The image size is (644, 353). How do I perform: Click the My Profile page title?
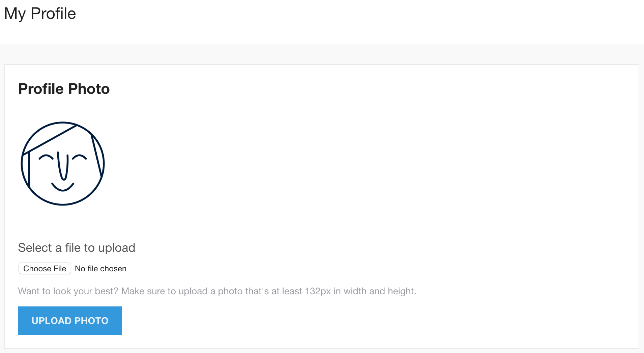[x=40, y=14]
